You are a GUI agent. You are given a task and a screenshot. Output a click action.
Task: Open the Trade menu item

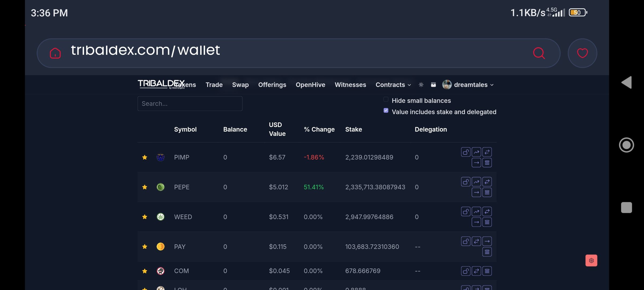pos(214,85)
